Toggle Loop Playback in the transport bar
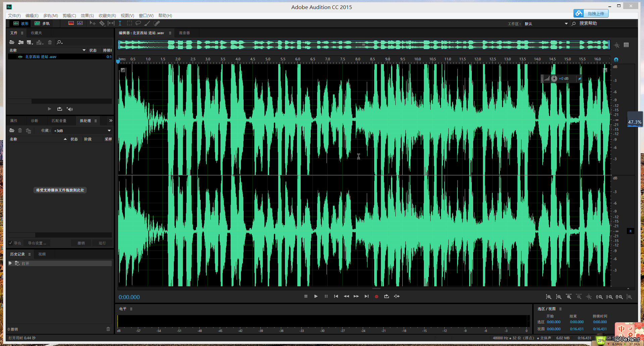Screen dimensions: 644x346 [386, 296]
